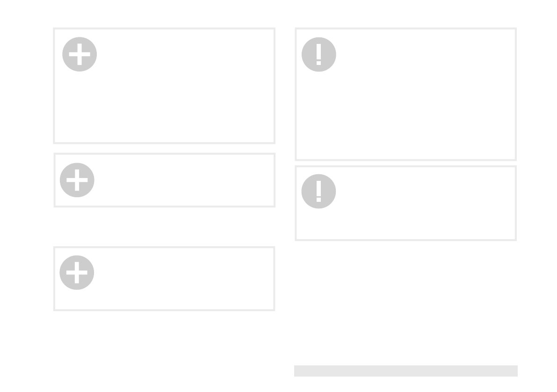Click the plus icon in the largest left box
The image size is (557, 392).
[x=80, y=54]
